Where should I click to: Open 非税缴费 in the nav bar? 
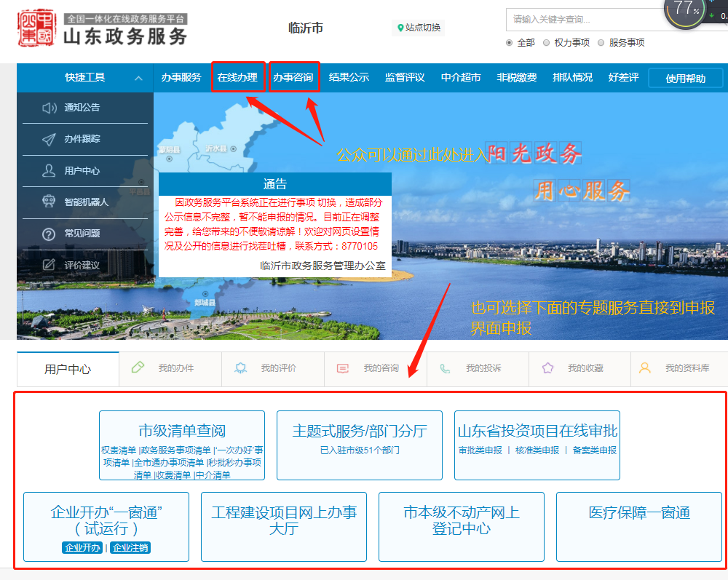click(x=517, y=77)
